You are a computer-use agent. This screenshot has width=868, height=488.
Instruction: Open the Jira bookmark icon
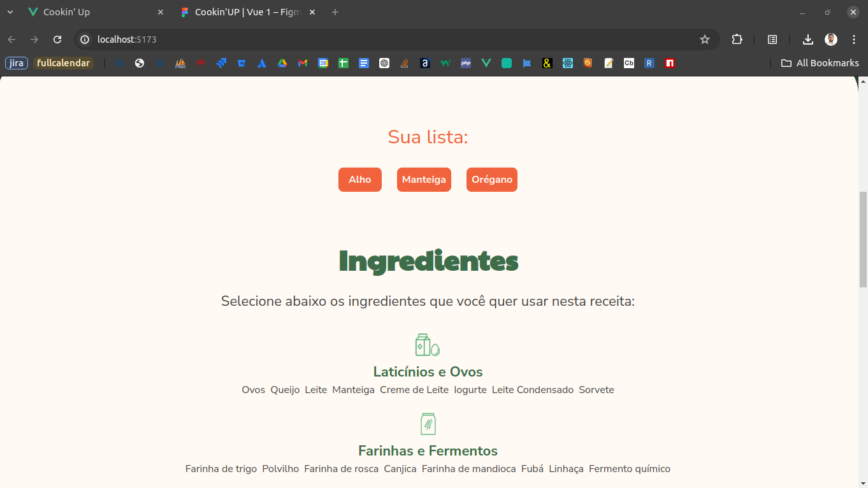[x=221, y=63]
